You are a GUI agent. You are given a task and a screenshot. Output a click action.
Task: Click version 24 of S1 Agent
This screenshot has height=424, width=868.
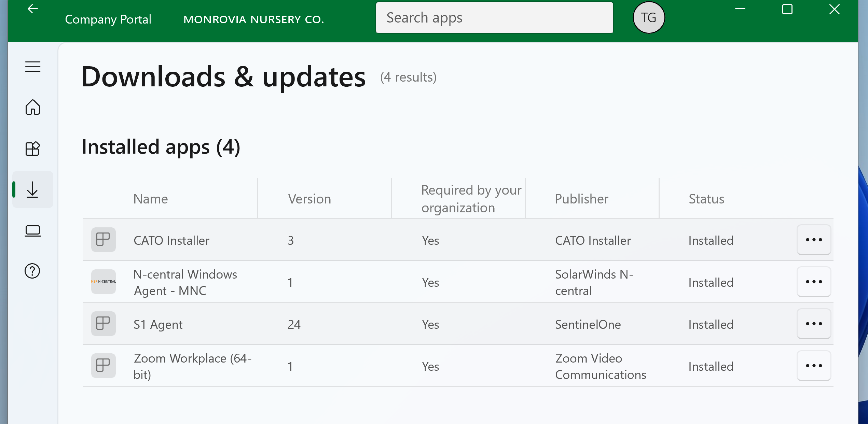click(x=294, y=324)
